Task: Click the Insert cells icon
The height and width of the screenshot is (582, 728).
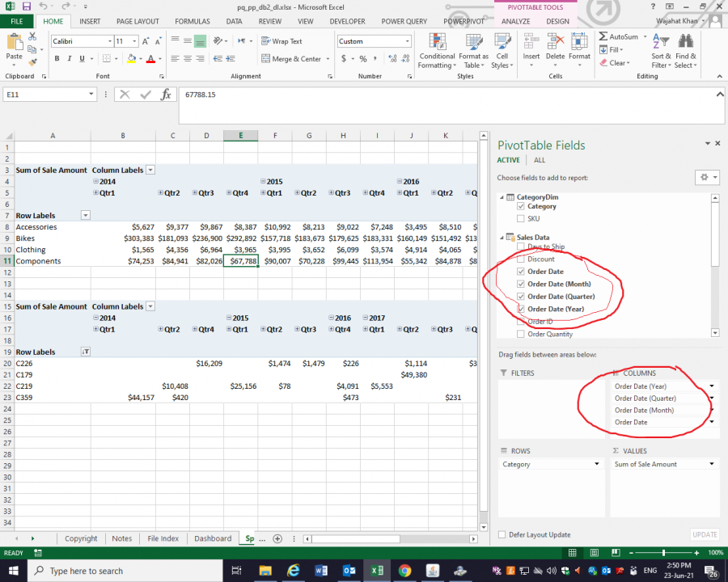Action: [x=531, y=42]
